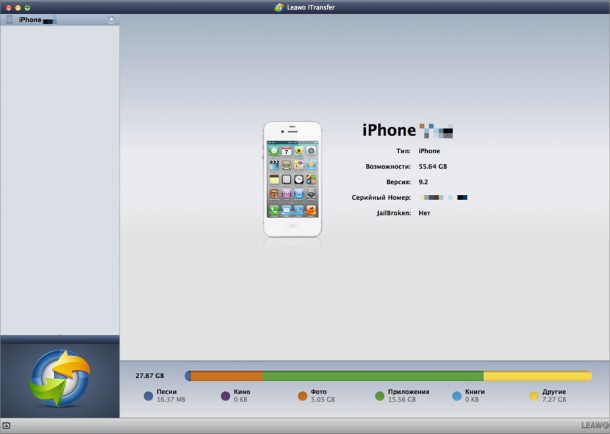Click the Книги label
Image resolution: width=610 pixels, height=434 pixels.
click(475, 392)
